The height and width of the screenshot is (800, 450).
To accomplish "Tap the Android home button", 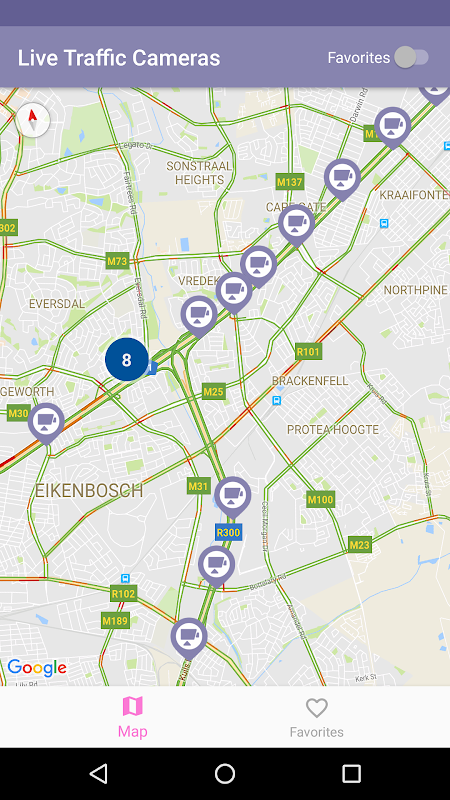I will coord(224,773).
